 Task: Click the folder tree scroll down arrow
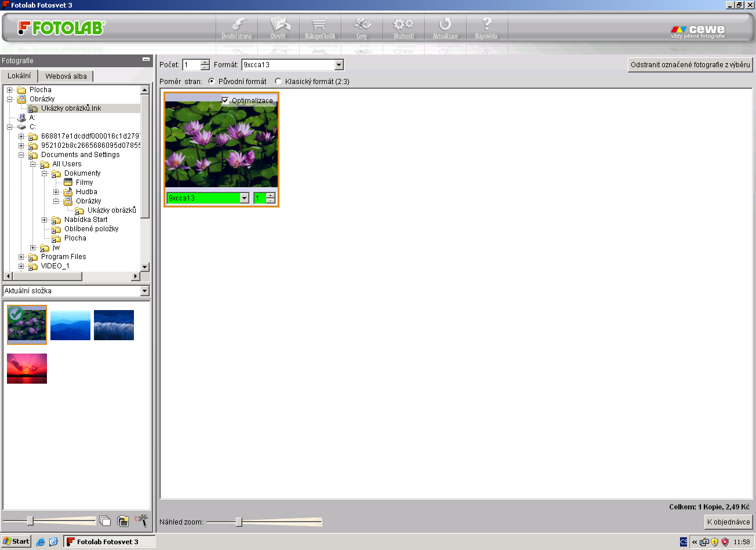pyautogui.click(x=145, y=267)
